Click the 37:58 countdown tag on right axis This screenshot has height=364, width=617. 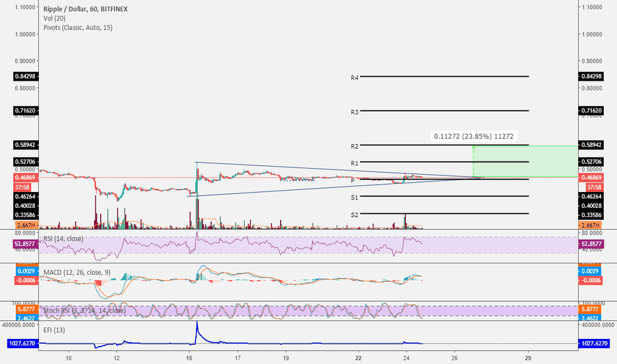pyautogui.click(x=594, y=187)
